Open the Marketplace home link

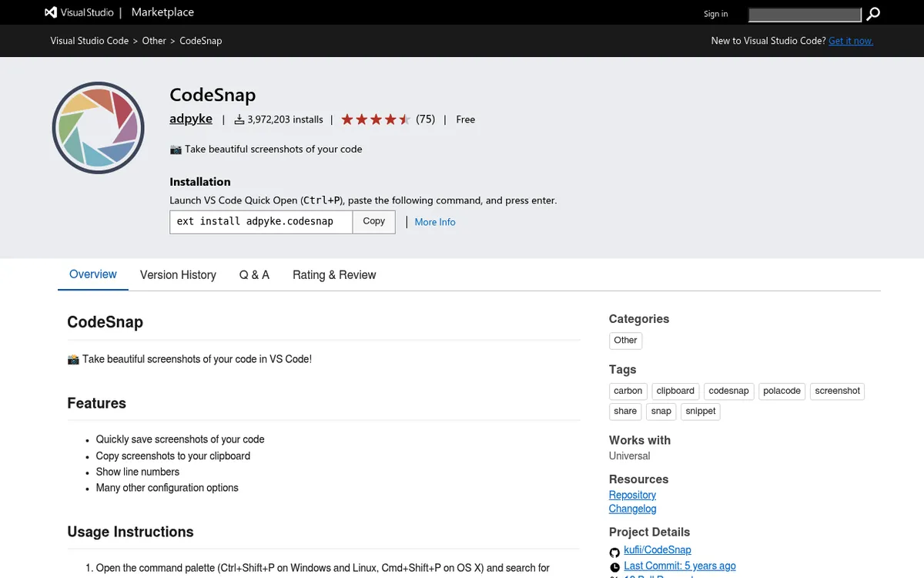(162, 12)
